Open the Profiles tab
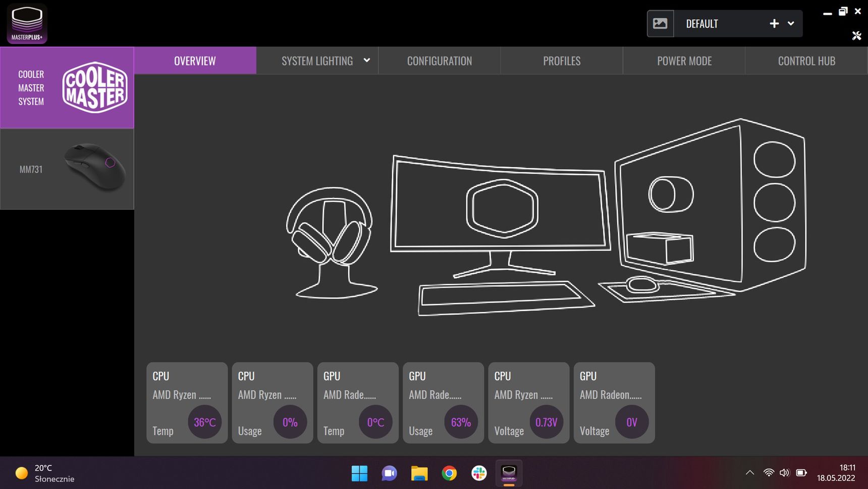 (562, 61)
